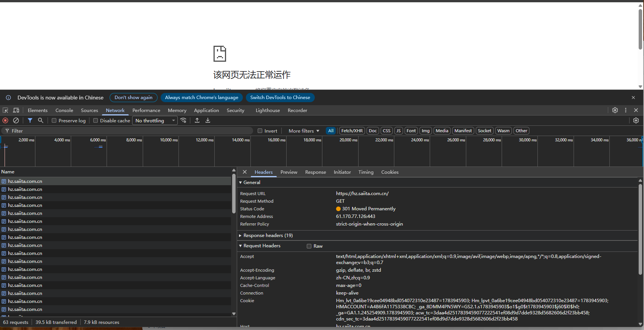This screenshot has height=330, width=644.
Task: Filter requests by Doc type
Action: 373,131
